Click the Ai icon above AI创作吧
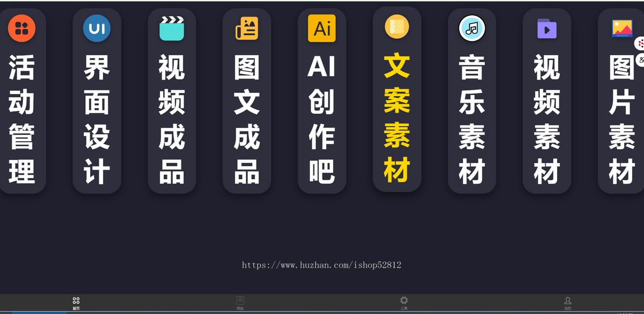 click(322, 28)
